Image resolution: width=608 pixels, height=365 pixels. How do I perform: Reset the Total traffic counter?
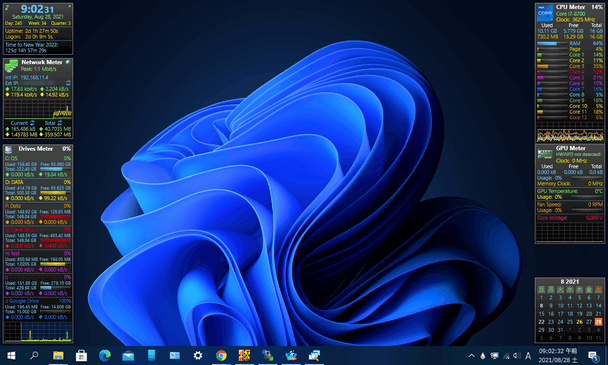click(x=60, y=123)
